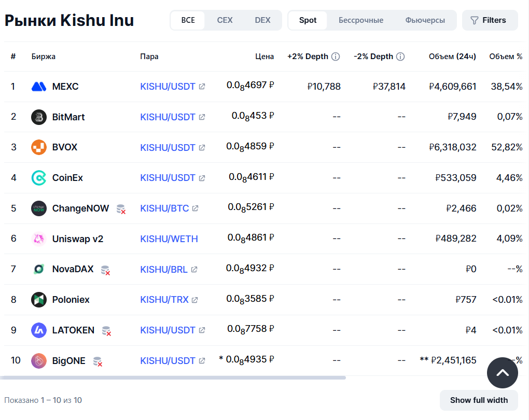Click the CoinEx exchange logo
The width and height of the screenshot is (529, 420).
click(39, 178)
